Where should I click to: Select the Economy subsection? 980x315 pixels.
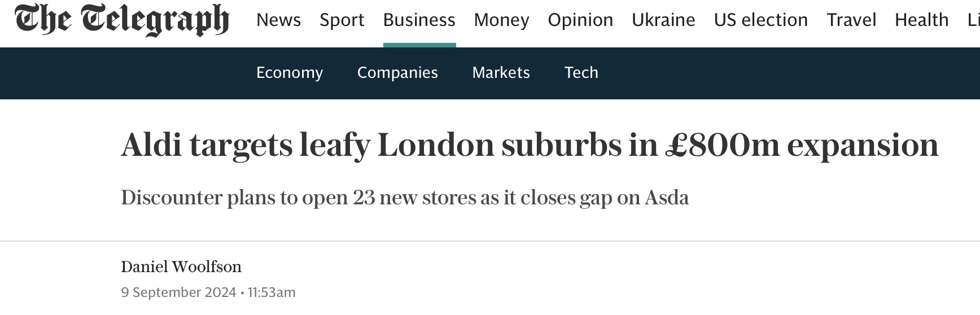290,73
